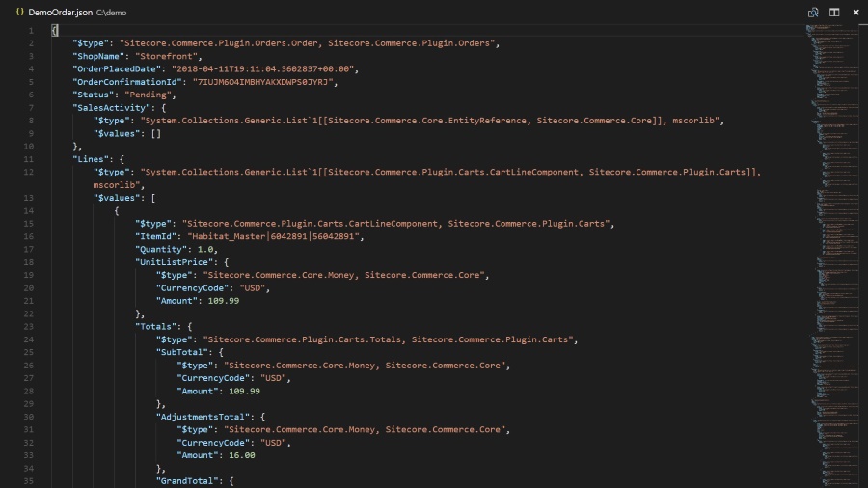Click the "Storefront" value
The image size is (868, 488).
[x=166, y=56]
